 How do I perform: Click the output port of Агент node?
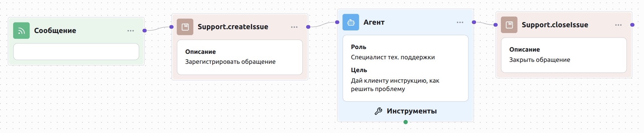pos(474,22)
